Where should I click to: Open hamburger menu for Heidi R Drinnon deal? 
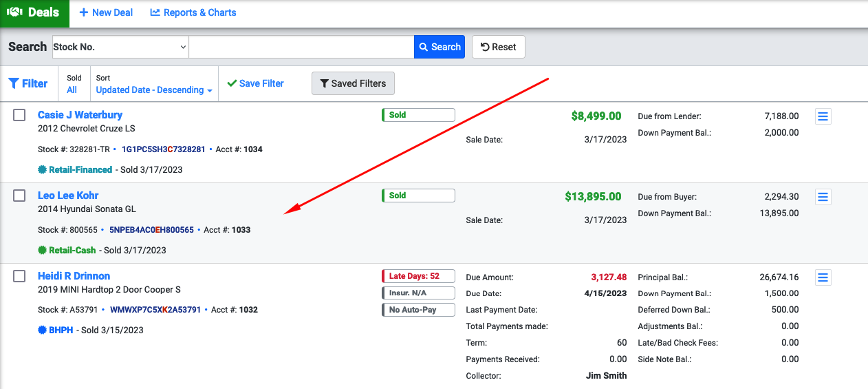click(823, 277)
